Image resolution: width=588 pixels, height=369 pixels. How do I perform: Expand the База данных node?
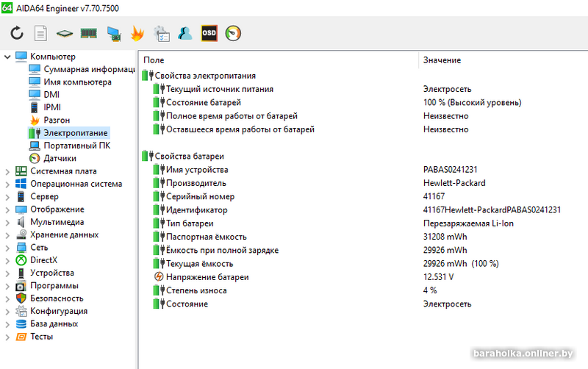coord(7,324)
